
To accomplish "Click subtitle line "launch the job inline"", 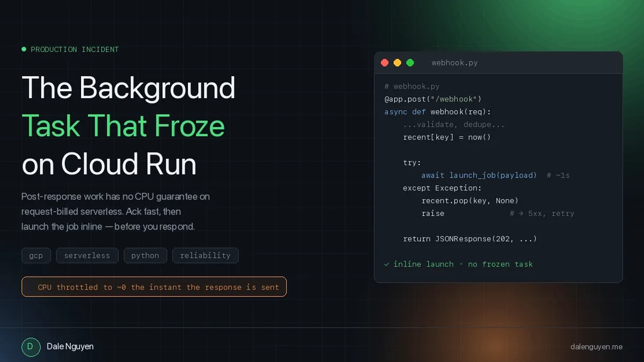I will 108,226.
